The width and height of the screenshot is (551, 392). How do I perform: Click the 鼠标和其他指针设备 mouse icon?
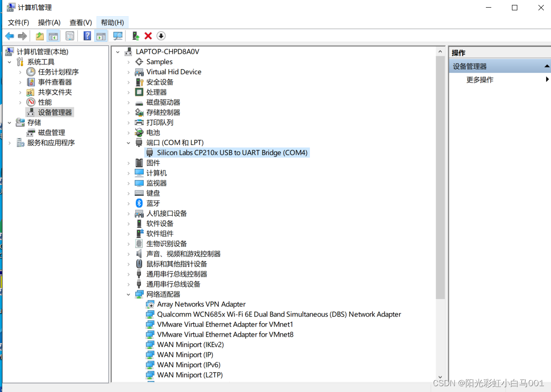[139, 264]
